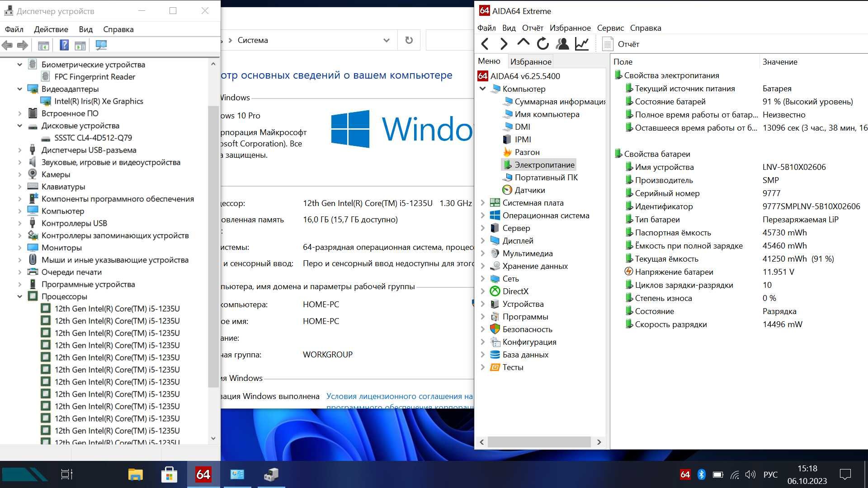
Task: Click Bluetooth icon in system tray
Action: click(701, 474)
